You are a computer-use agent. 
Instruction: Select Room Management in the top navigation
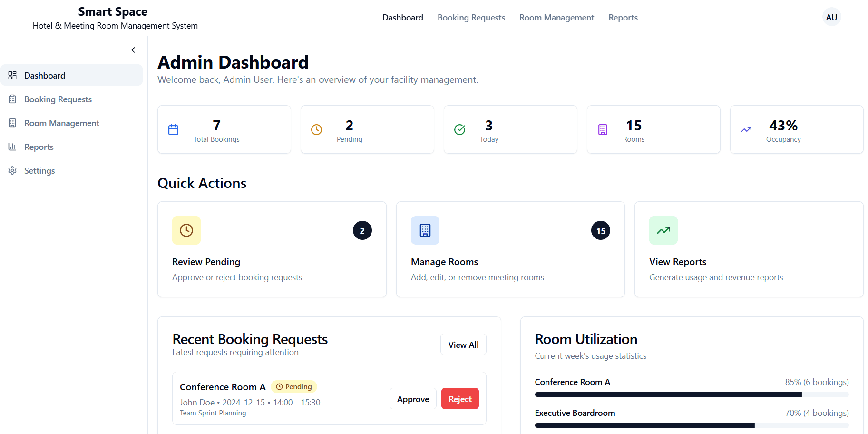pyautogui.click(x=556, y=17)
